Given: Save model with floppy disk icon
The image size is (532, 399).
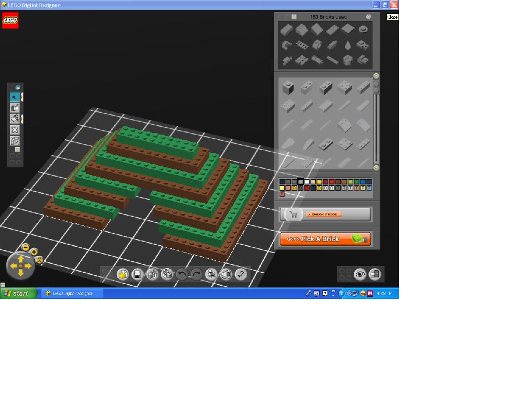Looking at the screenshot, I should (x=137, y=274).
